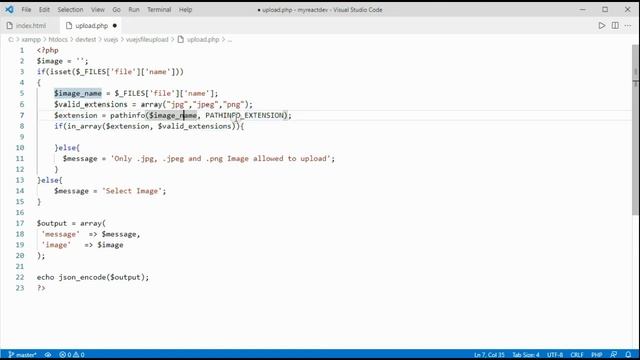The image size is (640, 360).
Task: Open notifications via the bell icon
Action: coord(628,355)
